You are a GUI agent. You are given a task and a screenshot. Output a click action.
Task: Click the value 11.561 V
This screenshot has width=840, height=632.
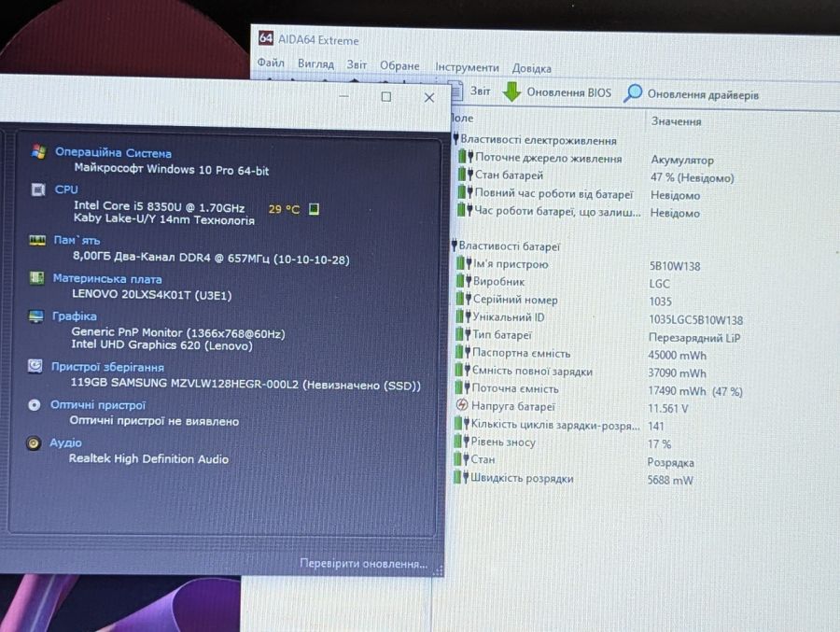pos(668,409)
